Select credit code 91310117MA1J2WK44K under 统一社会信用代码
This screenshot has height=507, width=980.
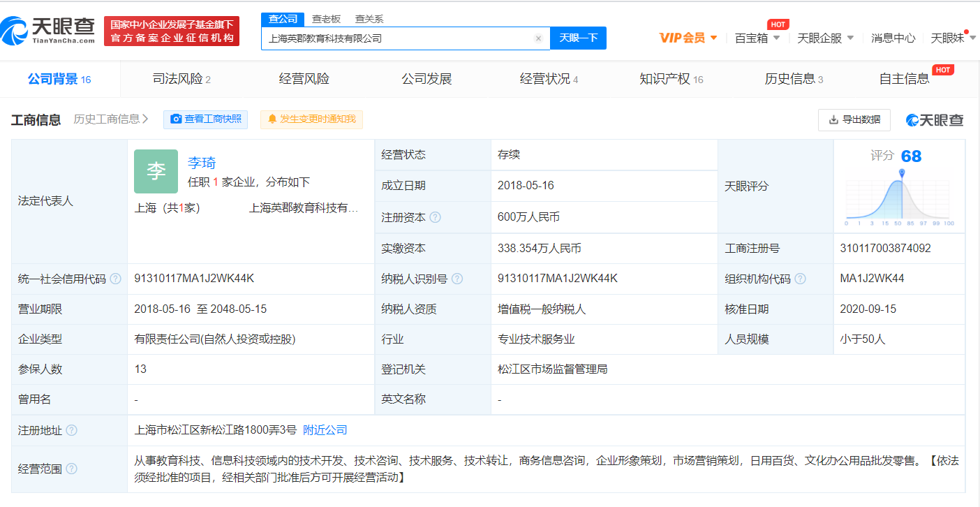coord(194,279)
